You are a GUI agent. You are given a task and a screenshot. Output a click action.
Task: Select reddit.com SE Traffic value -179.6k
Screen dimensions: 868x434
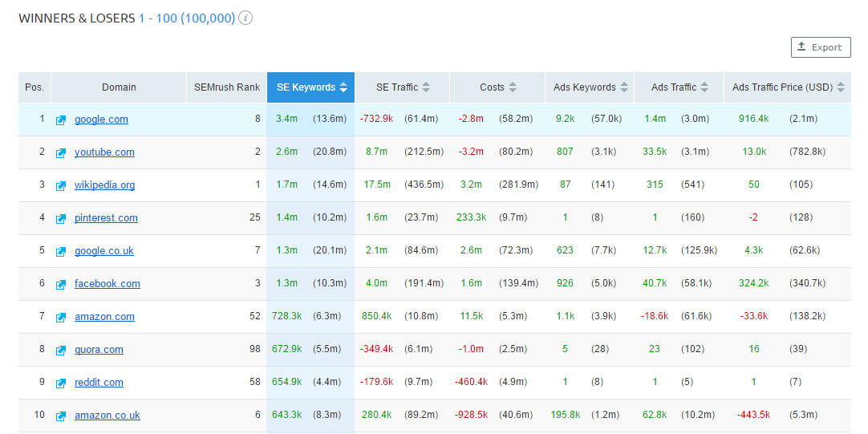(x=376, y=383)
